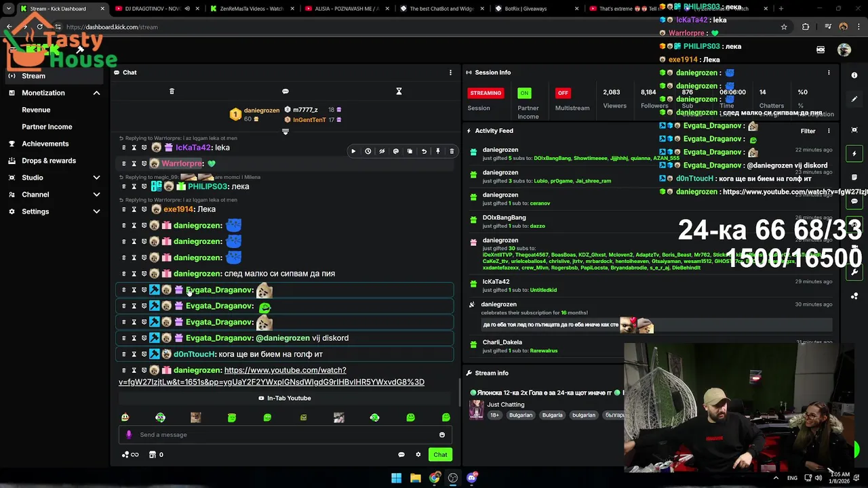
Task: Click the channel points infinity icon
Action: pos(130,455)
